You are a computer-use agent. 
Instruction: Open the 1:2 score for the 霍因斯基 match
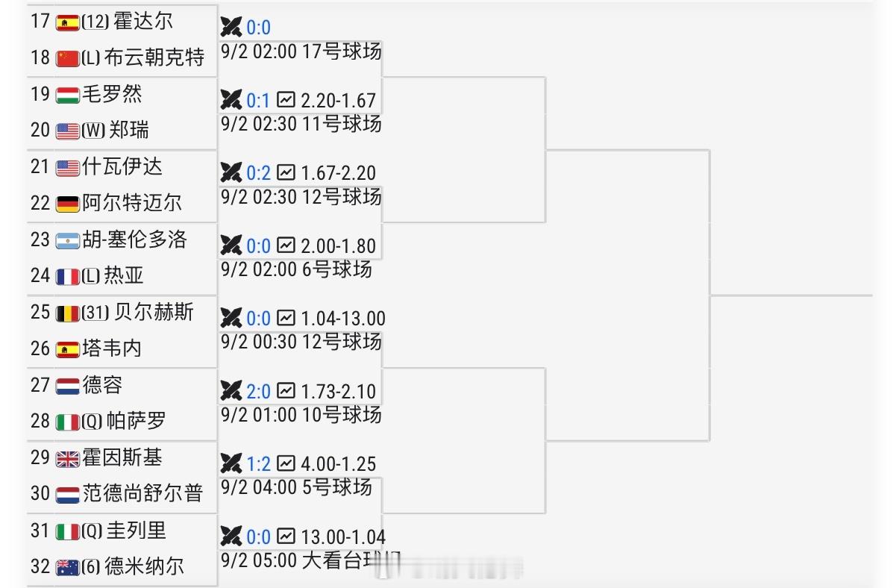pos(258,463)
